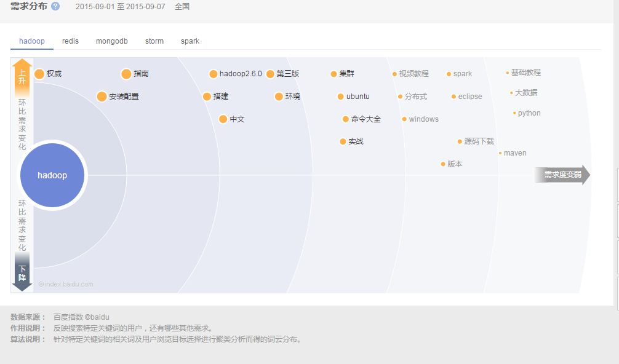Screen dimensions: 619x364
Task: Click the orange dot beside 命令大全
Action: point(345,119)
